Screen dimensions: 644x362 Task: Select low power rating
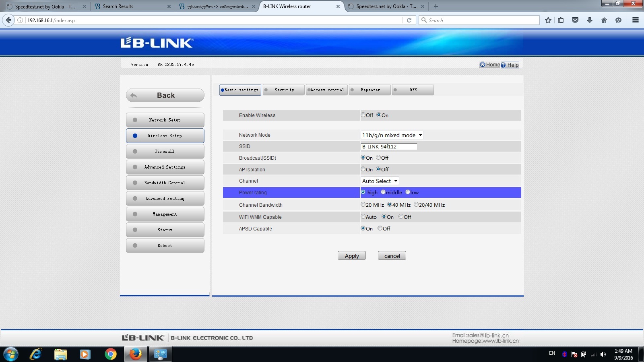[x=408, y=192]
